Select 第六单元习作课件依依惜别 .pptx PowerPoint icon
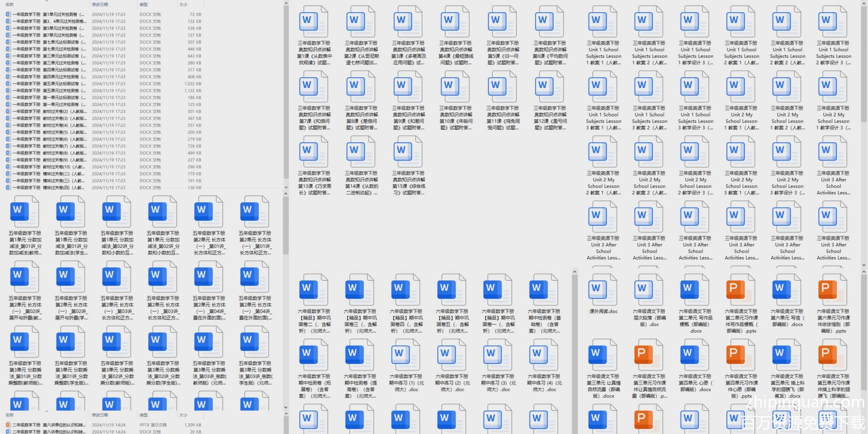This screenshot has width=868, height=434. (832, 290)
